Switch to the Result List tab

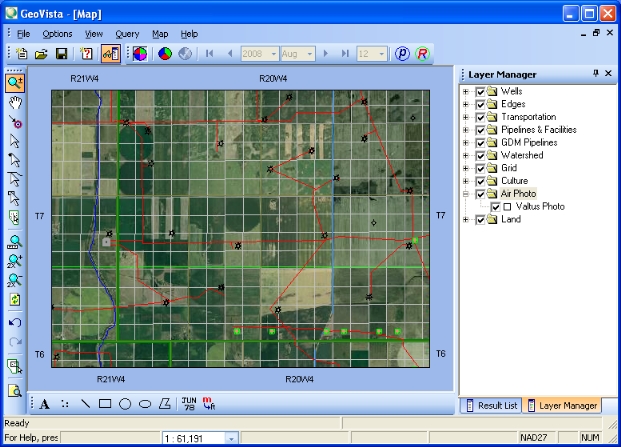pos(492,405)
